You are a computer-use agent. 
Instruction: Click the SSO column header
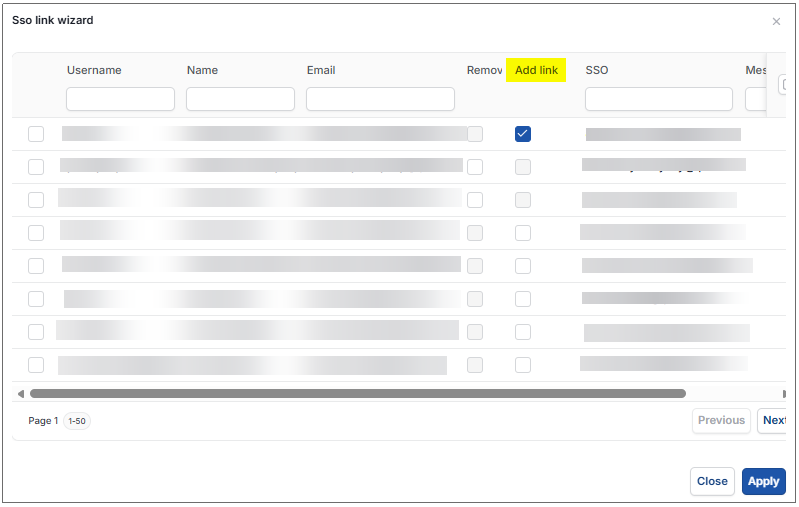[597, 70]
